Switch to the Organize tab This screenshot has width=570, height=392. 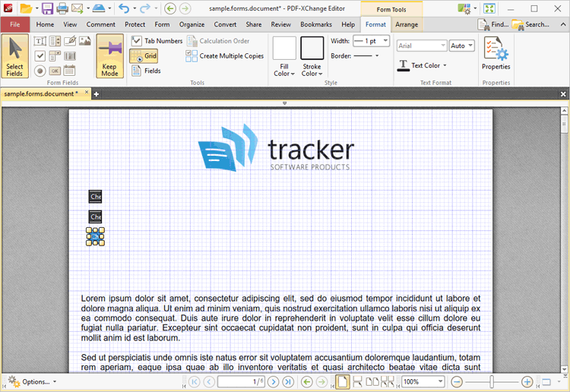pyautogui.click(x=192, y=24)
